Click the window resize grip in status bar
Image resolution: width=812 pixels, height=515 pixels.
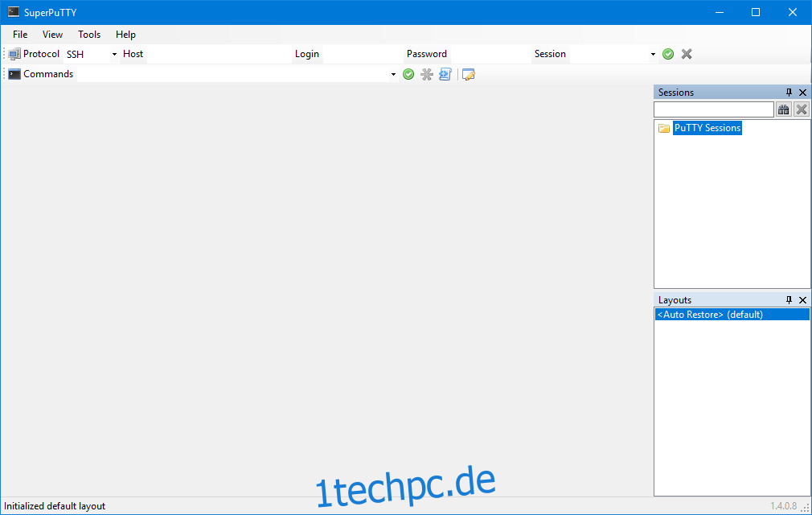(806, 509)
